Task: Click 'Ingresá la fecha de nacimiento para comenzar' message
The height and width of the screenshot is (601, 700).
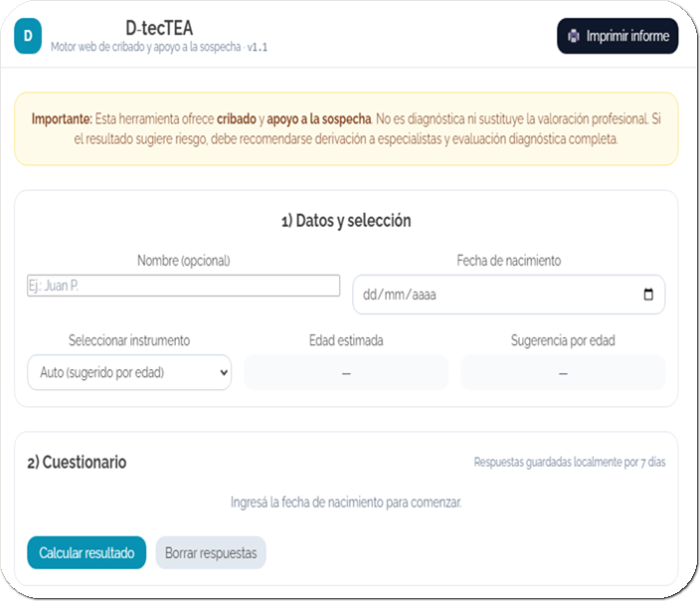Action: point(346,502)
